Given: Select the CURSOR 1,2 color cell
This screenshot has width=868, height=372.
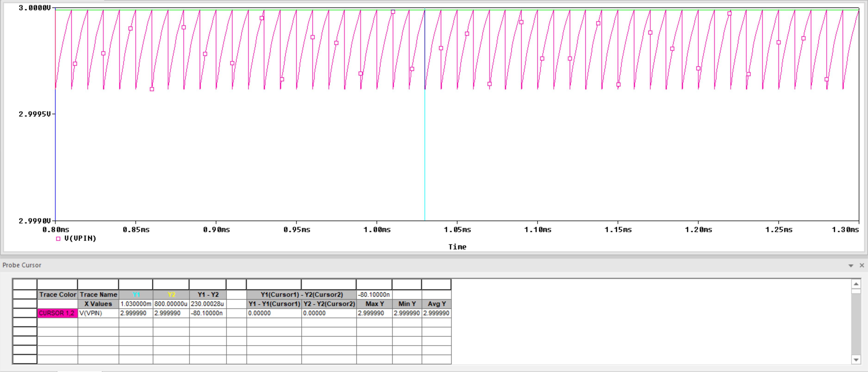Looking at the screenshot, I should tap(57, 313).
